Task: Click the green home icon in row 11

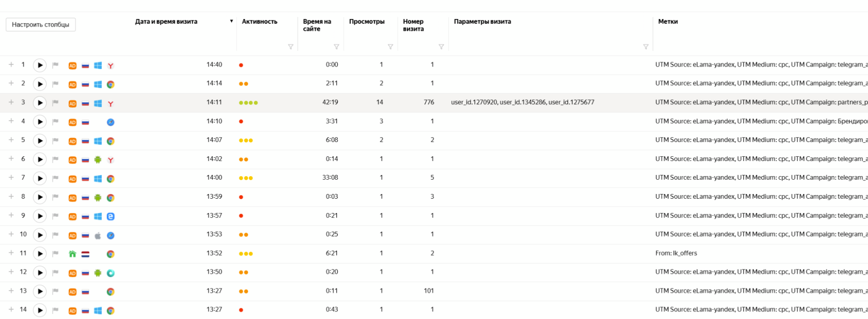Action: click(73, 254)
